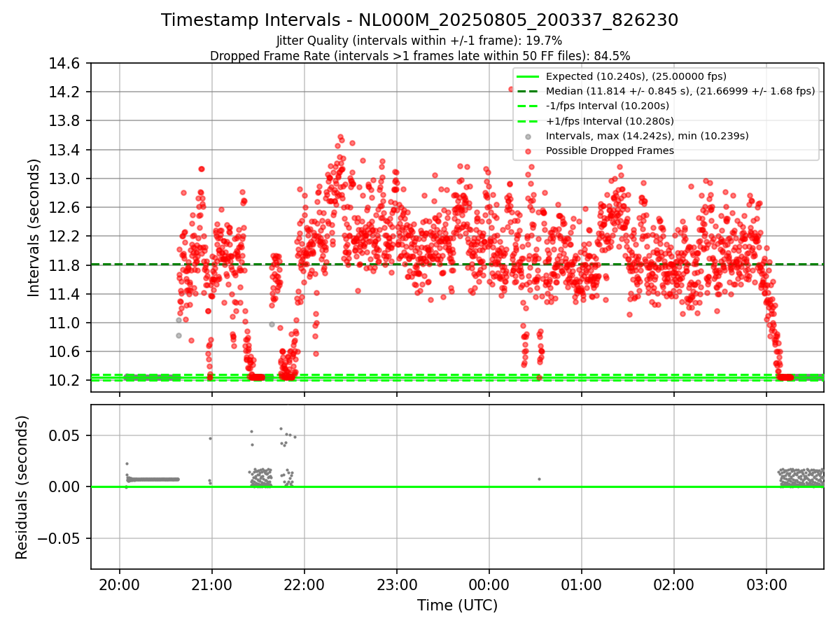Click the 'Jitter Quality' 19.7% subtitle line
The height and width of the screenshot is (630, 840).
tap(419, 41)
